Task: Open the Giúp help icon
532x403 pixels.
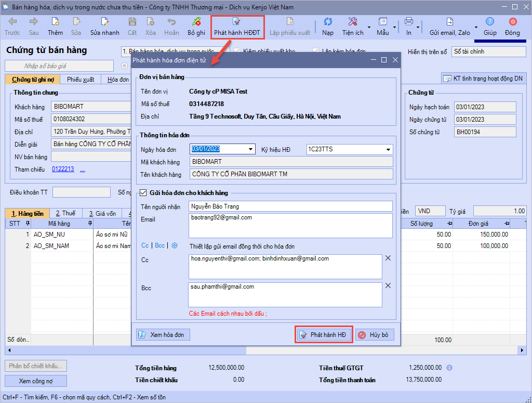Action: pyautogui.click(x=490, y=22)
